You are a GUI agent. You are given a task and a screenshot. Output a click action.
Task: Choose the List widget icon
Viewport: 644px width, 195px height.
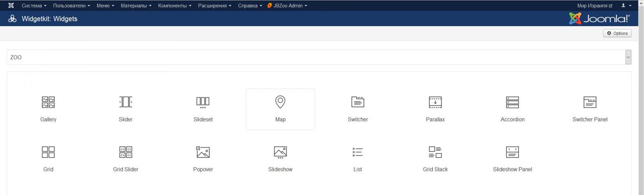pyautogui.click(x=358, y=152)
